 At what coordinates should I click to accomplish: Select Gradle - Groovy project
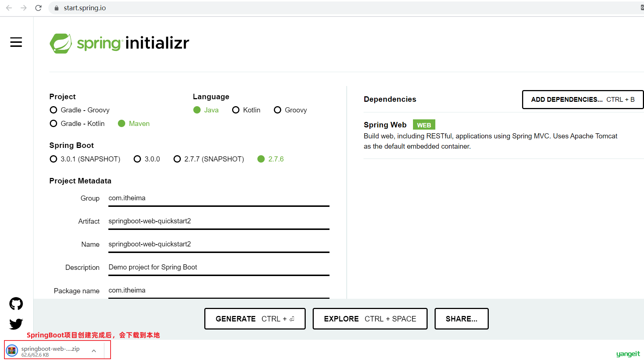tap(79, 110)
